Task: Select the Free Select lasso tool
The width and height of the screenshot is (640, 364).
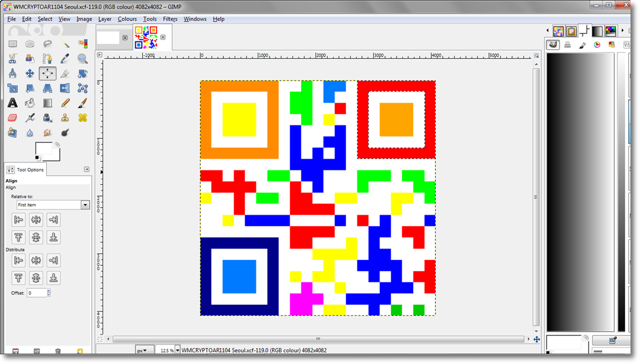Action: pyautogui.click(x=47, y=44)
